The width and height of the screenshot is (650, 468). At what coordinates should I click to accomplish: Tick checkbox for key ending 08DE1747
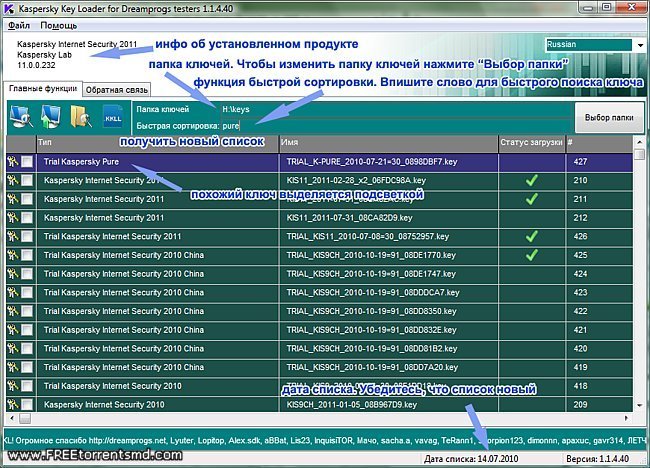[27, 274]
